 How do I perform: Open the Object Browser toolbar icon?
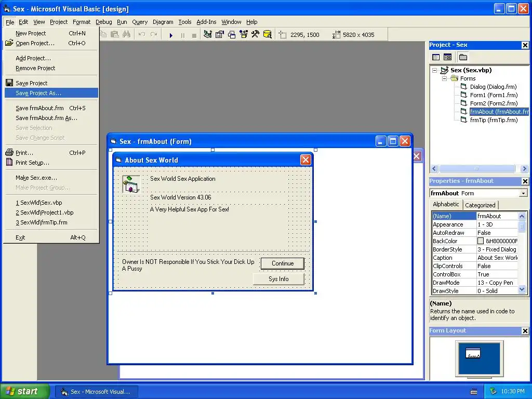point(244,35)
